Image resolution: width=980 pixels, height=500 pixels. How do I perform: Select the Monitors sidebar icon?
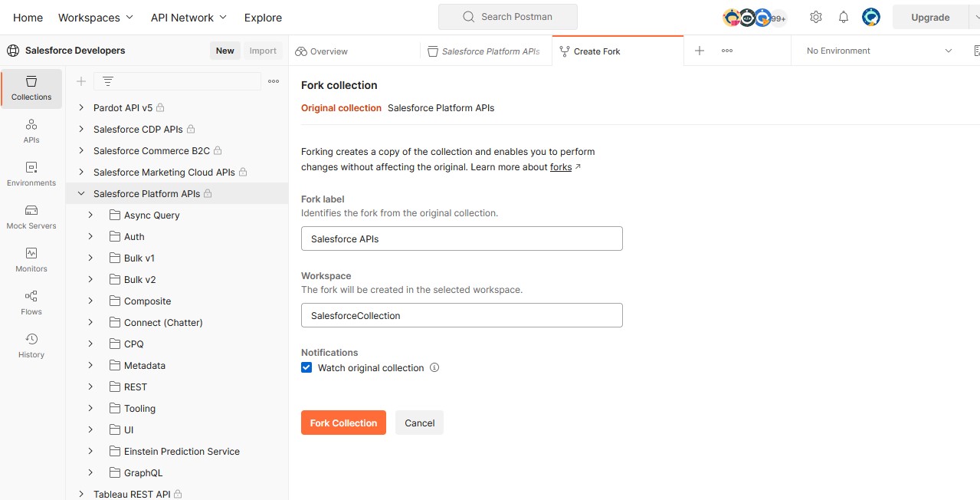click(31, 260)
